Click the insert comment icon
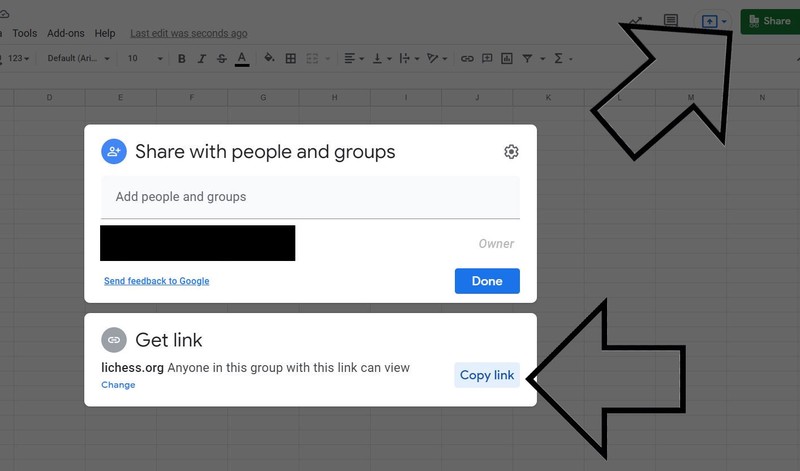This screenshot has width=800, height=471. tap(487, 59)
